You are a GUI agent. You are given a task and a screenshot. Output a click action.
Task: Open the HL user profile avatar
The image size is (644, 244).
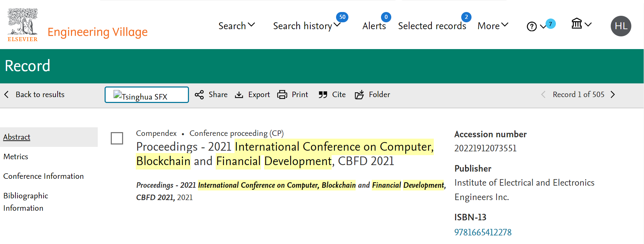pos(621,26)
